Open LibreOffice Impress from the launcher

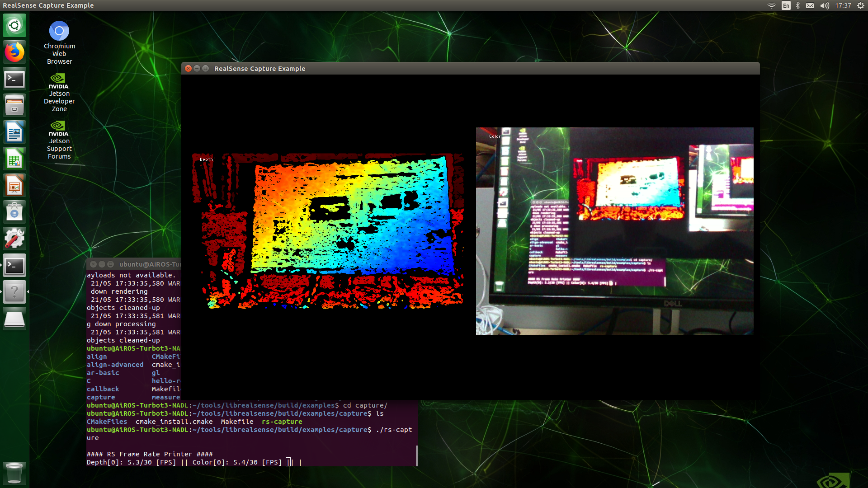click(x=14, y=185)
